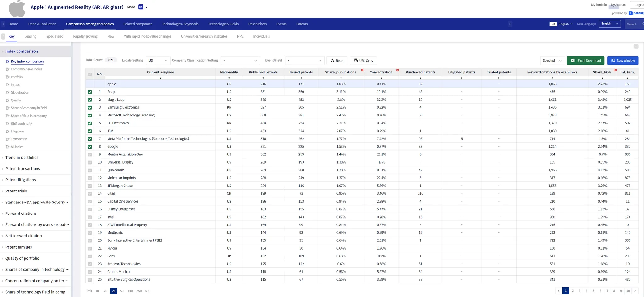This screenshot has width=644, height=297.
Task: Open Company Classification Setting dropdown
Action: tap(240, 61)
